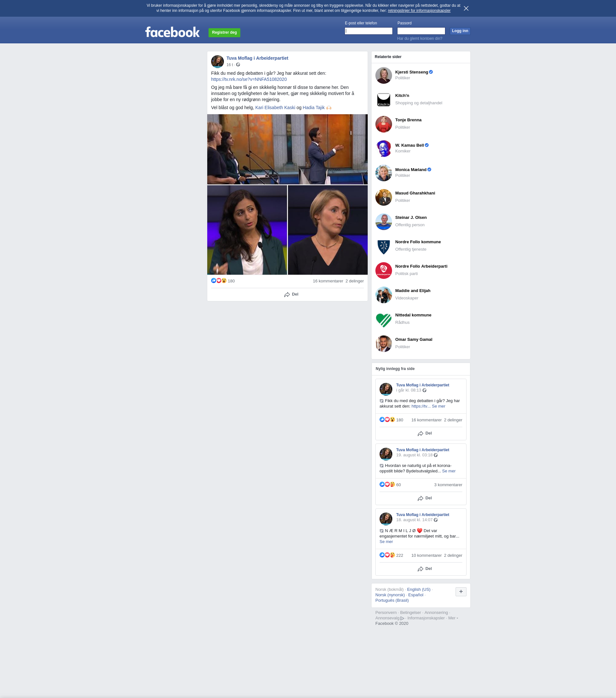
Task: Open the tv.nrk.no debate link
Action: (249, 79)
